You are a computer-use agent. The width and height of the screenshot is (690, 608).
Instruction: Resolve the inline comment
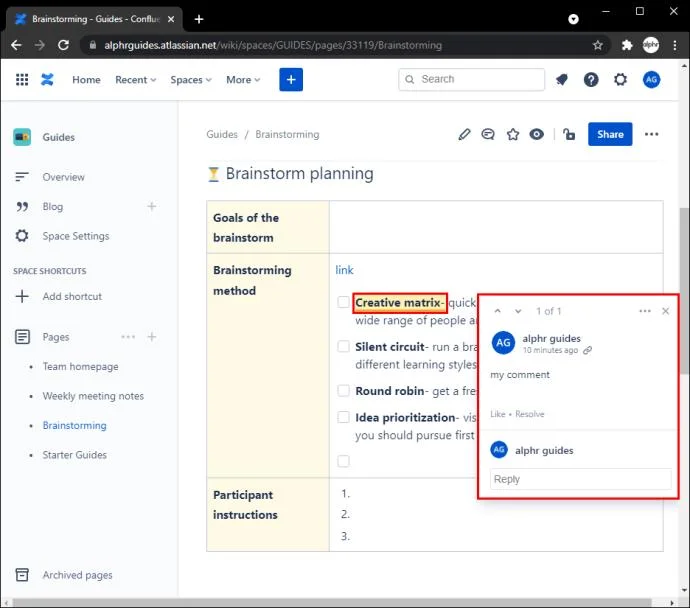529,414
